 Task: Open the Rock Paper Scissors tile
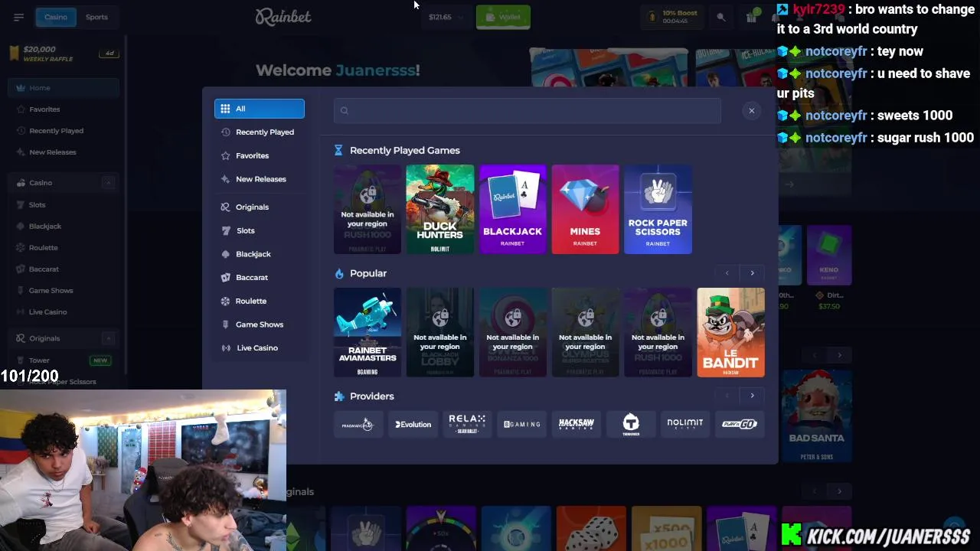(x=658, y=209)
